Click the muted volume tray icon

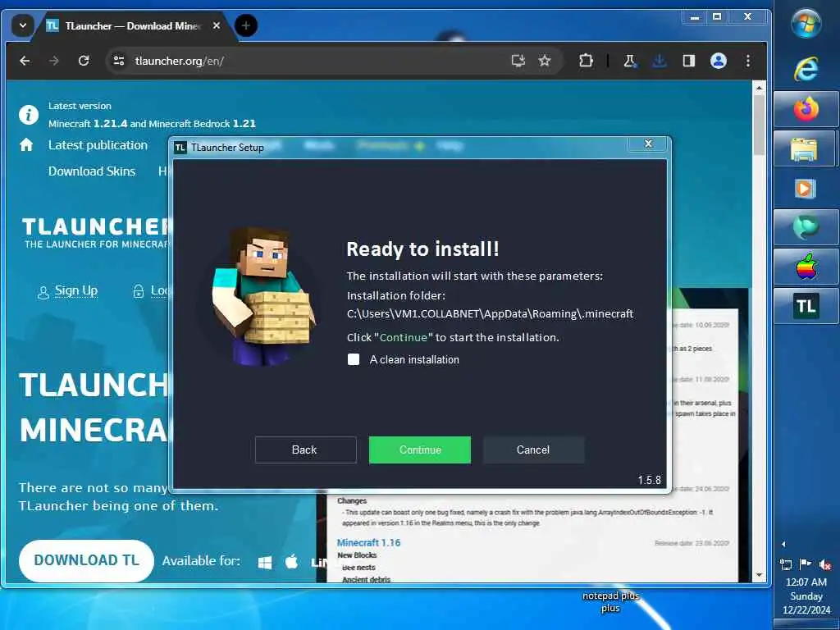pos(825,564)
